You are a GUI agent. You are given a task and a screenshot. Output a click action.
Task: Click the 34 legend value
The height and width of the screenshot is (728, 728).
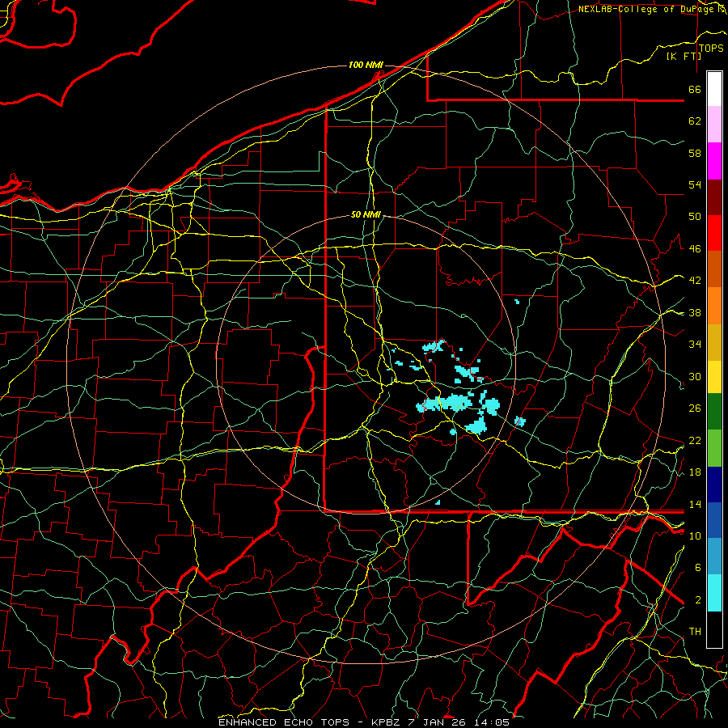click(695, 345)
